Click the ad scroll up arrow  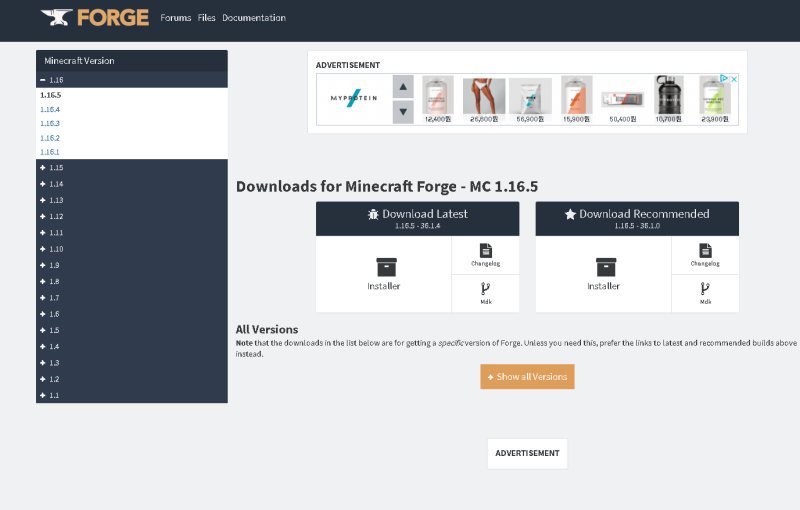[x=403, y=87]
